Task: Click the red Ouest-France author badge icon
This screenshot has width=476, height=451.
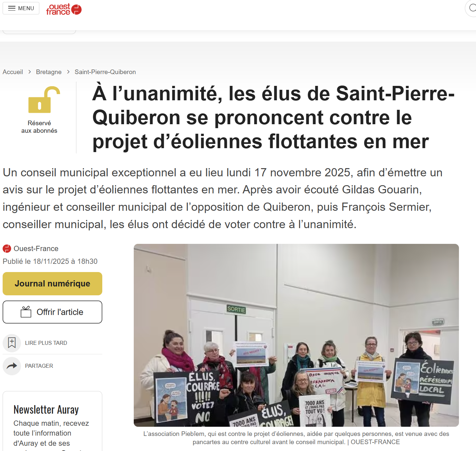Action: [x=7, y=248]
